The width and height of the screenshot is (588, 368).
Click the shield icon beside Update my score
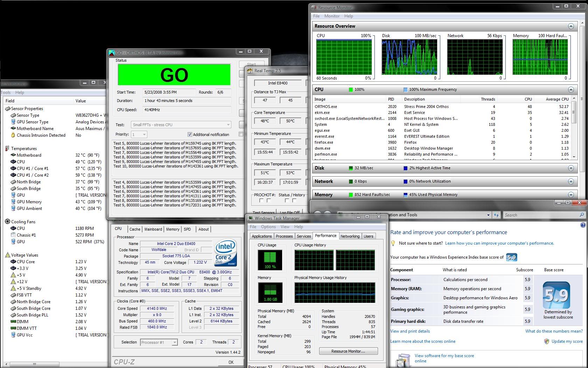pyautogui.click(x=546, y=341)
